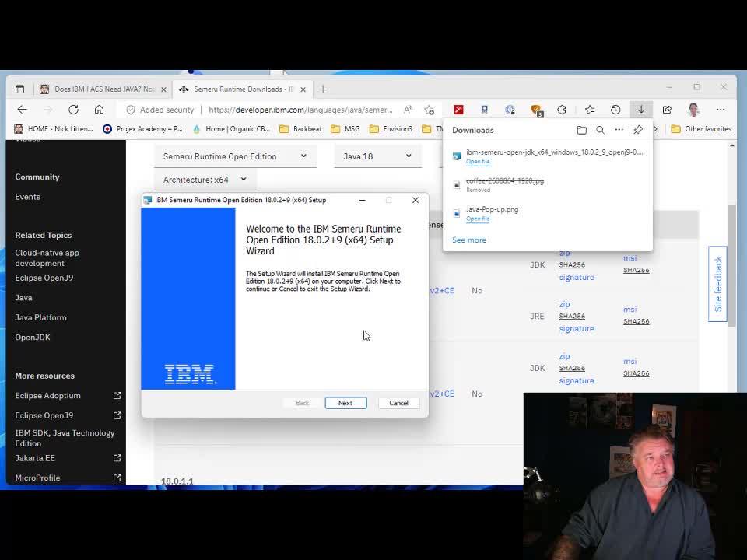
Task: Open the red extension icon in toolbar
Action: point(458,110)
